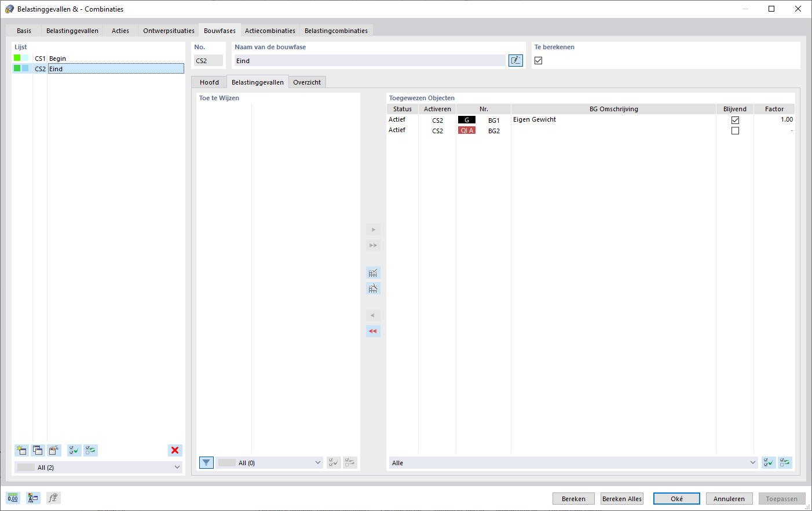
Task: Click the blue filter funnel icon
Action: tap(206, 462)
